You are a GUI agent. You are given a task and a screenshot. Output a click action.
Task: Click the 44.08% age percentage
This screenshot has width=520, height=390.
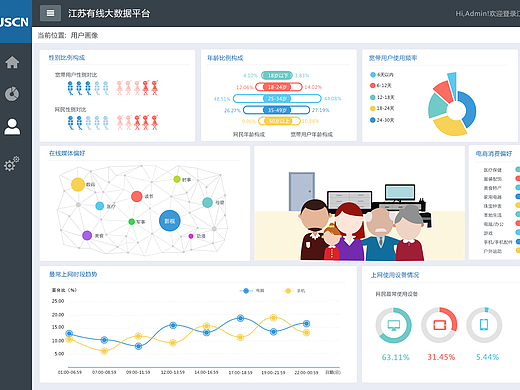333,99
